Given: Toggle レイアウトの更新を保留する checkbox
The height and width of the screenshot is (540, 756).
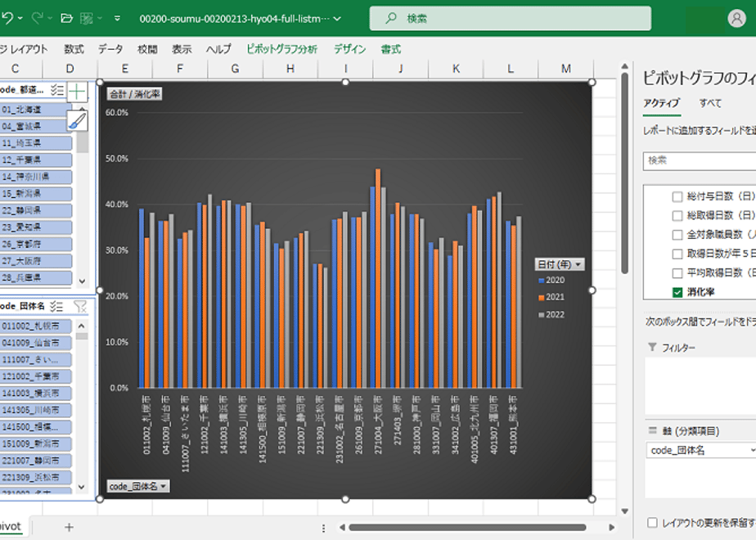Looking at the screenshot, I should (x=652, y=523).
